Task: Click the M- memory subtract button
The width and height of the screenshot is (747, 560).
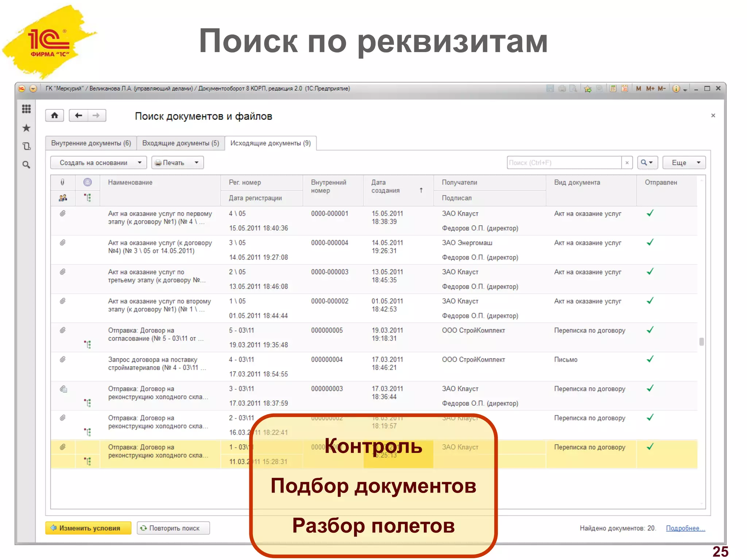Action: 662,89
